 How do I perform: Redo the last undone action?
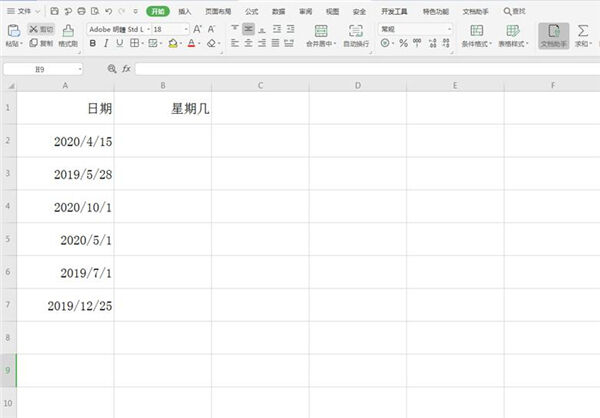(122, 11)
